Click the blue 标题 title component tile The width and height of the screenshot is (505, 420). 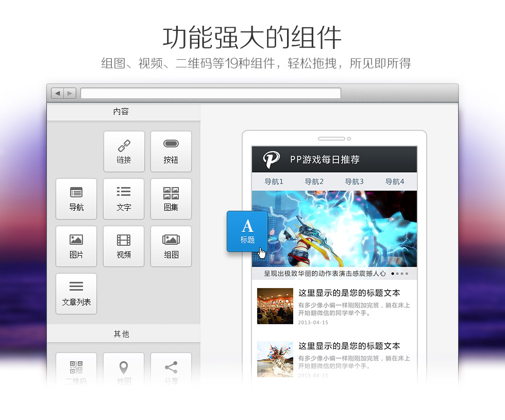[247, 231]
